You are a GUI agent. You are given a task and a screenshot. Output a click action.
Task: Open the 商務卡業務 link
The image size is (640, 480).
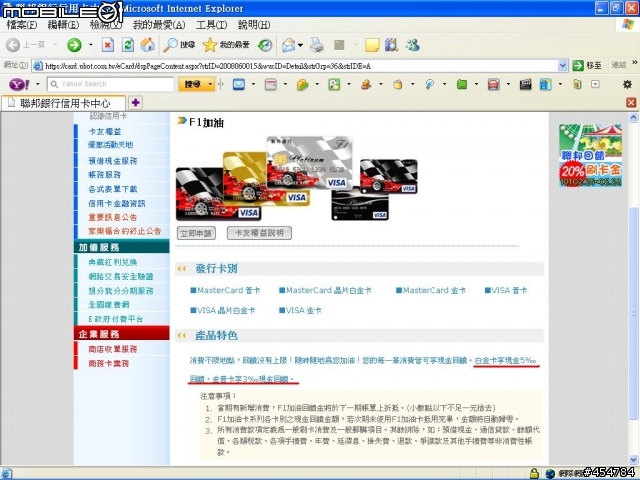(x=109, y=363)
